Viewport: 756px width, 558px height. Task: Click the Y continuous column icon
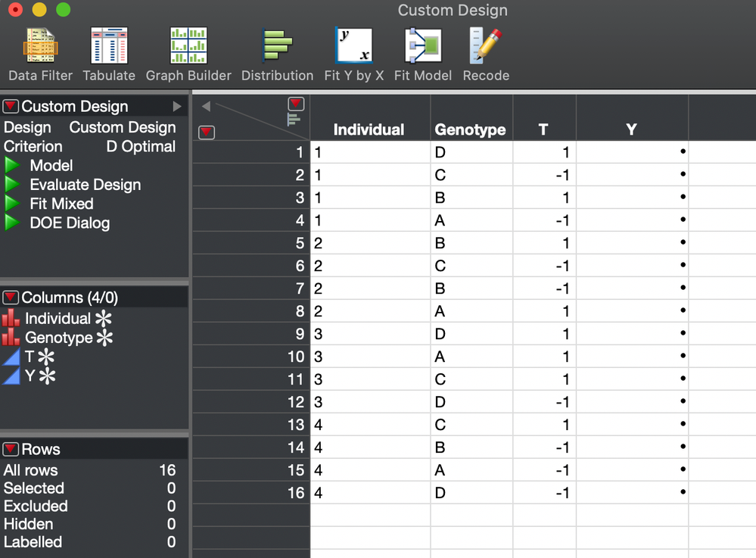click(x=11, y=376)
